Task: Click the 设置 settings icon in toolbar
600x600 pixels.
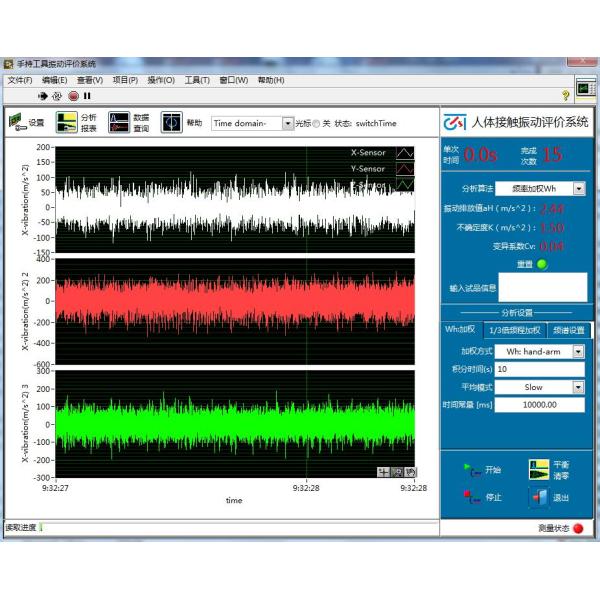Action: (x=17, y=122)
